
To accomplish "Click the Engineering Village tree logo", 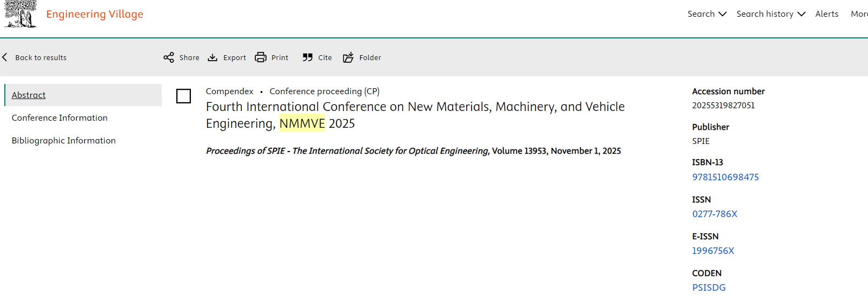I will click(x=20, y=14).
